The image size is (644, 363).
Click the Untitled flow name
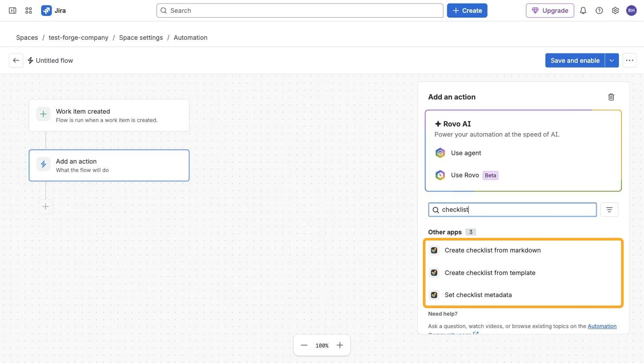54,61
